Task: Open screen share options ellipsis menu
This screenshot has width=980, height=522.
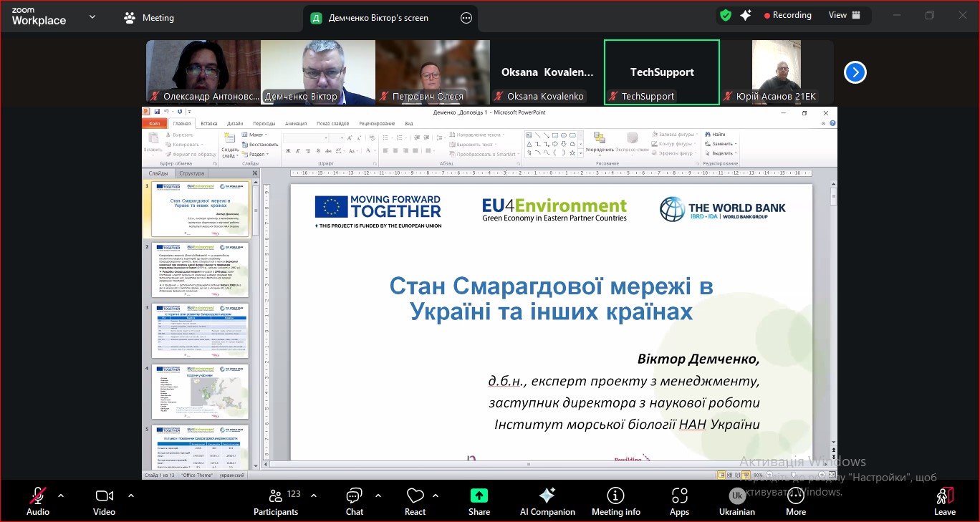Action: 466,18
